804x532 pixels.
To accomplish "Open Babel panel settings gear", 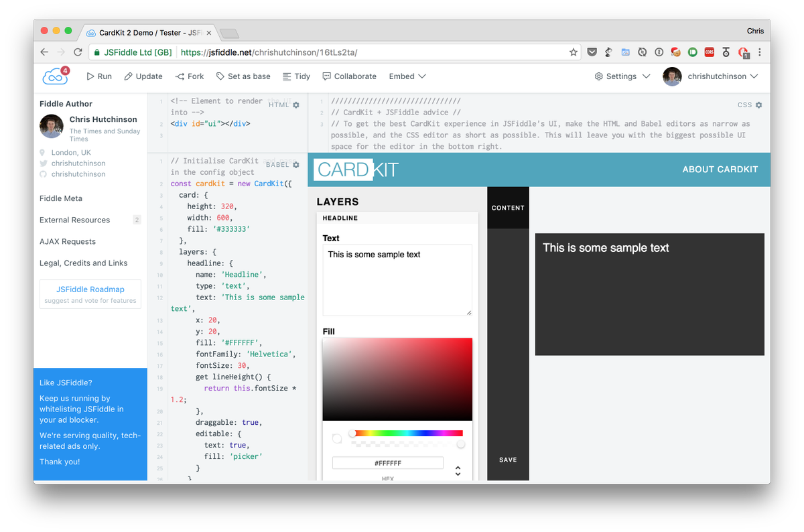I will [x=296, y=165].
